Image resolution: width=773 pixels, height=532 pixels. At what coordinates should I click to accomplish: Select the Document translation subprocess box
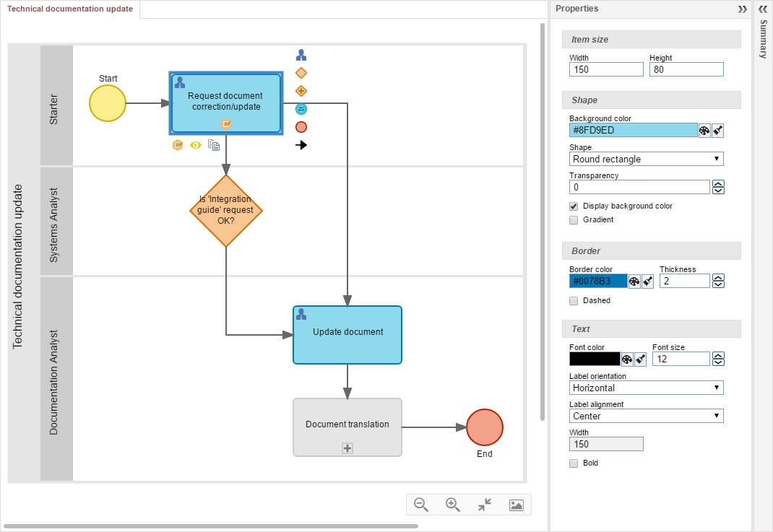[347, 427]
